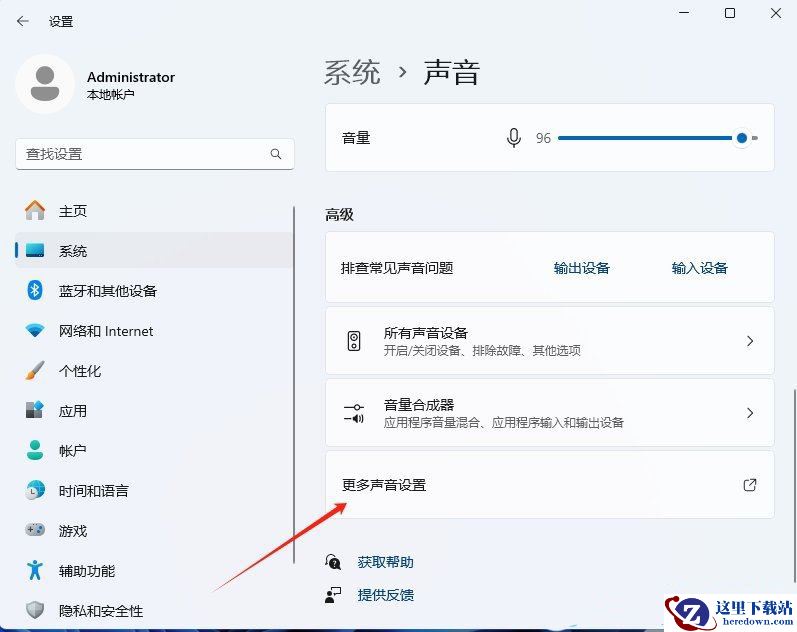Open the 获取帮助 link
This screenshot has width=797, height=632.
click(385, 562)
